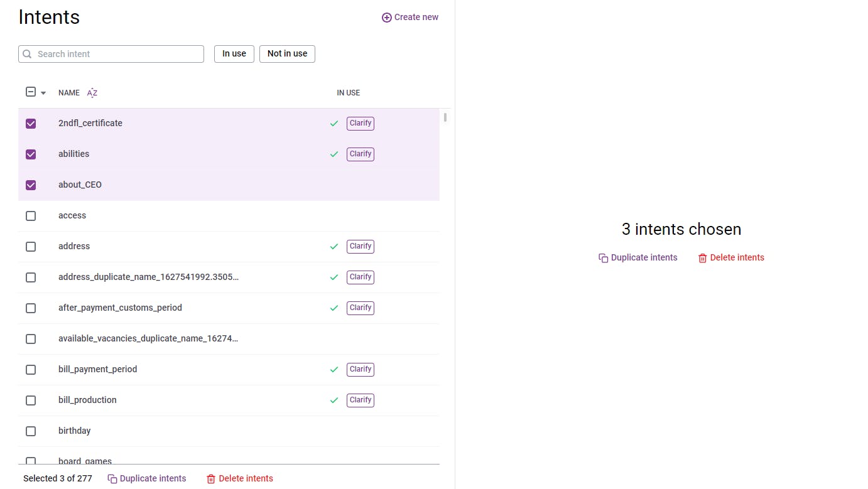Filter by Not in use
The height and width of the screenshot is (489, 868).
pyautogui.click(x=287, y=54)
